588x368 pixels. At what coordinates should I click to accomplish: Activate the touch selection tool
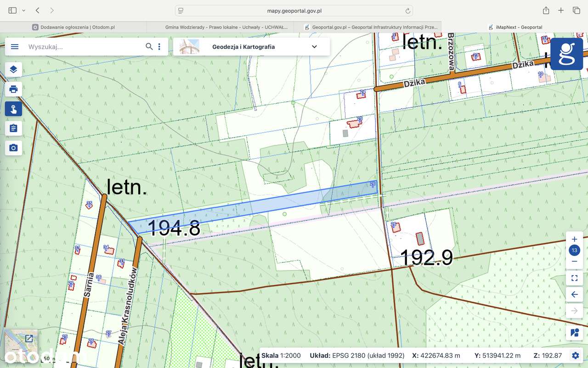[13, 109]
